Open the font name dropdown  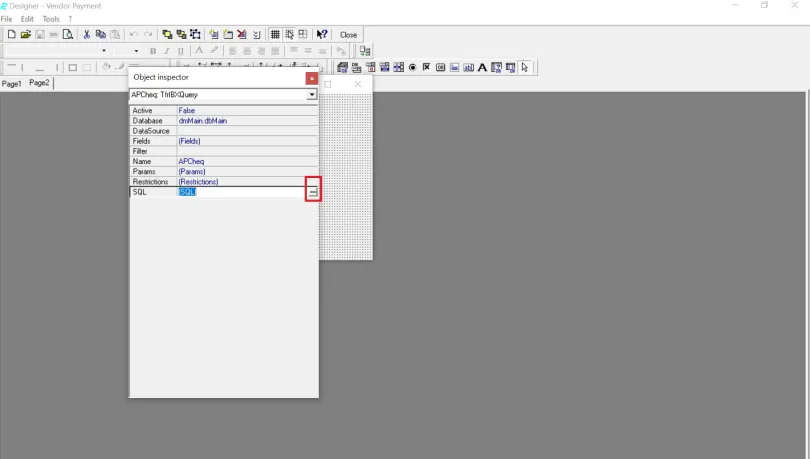(x=104, y=51)
